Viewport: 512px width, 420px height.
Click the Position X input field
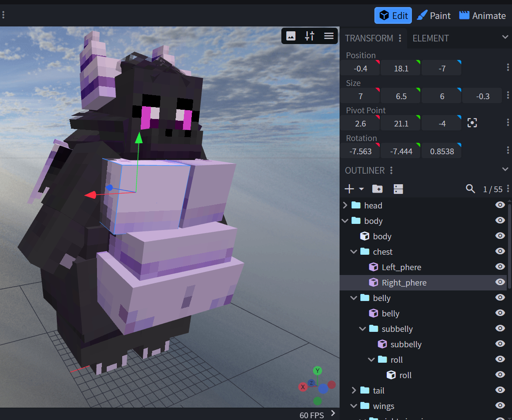tap(360, 69)
